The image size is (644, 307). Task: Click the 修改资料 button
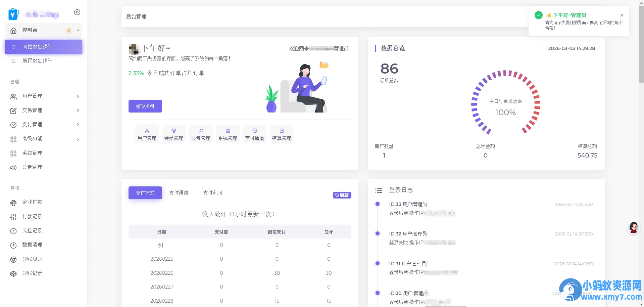click(145, 106)
